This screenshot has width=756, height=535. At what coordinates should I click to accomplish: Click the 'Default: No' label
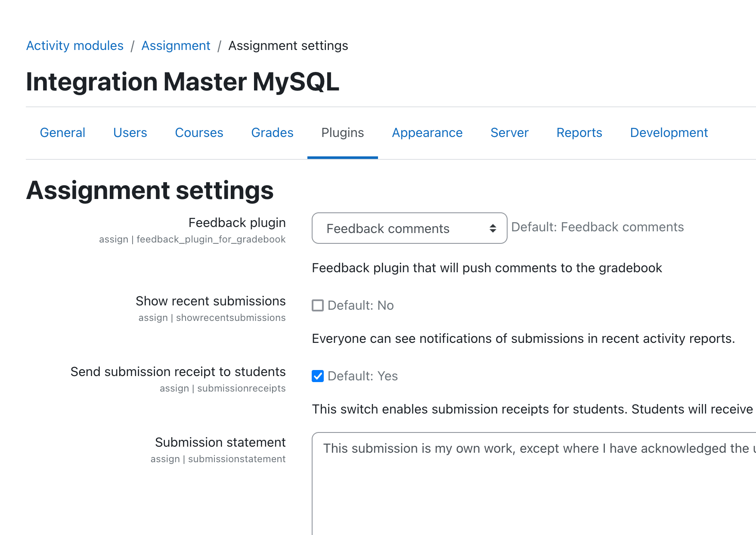pos(361,305)
